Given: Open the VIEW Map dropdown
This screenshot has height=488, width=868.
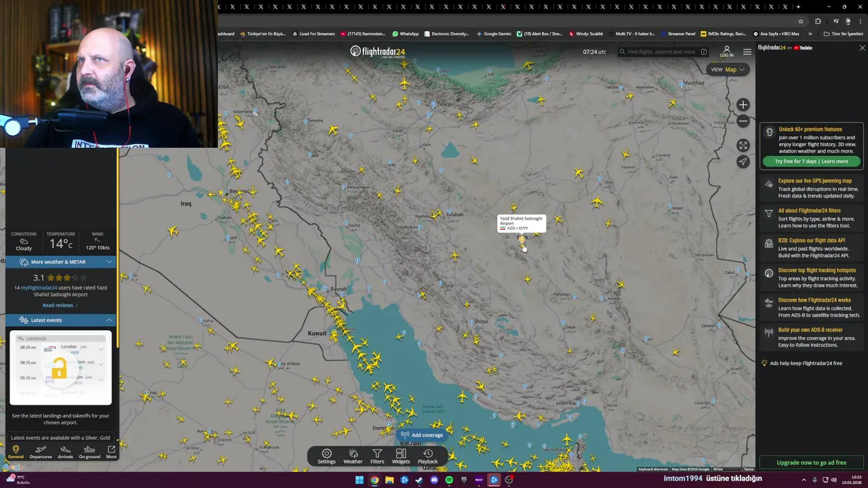Looking at the screenshot, I should 728,69.
